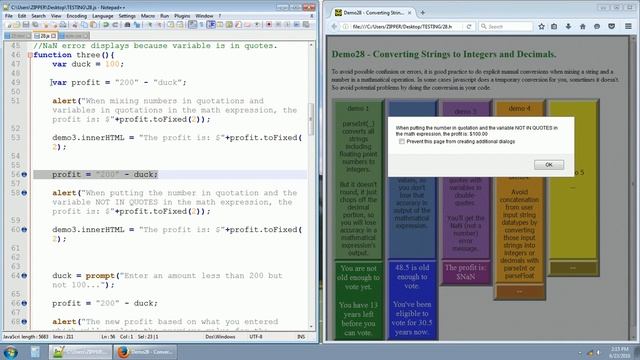640x360 pixels.
Task: Toggle the margin marker on line 58
Action: click(x=24, y=193)
